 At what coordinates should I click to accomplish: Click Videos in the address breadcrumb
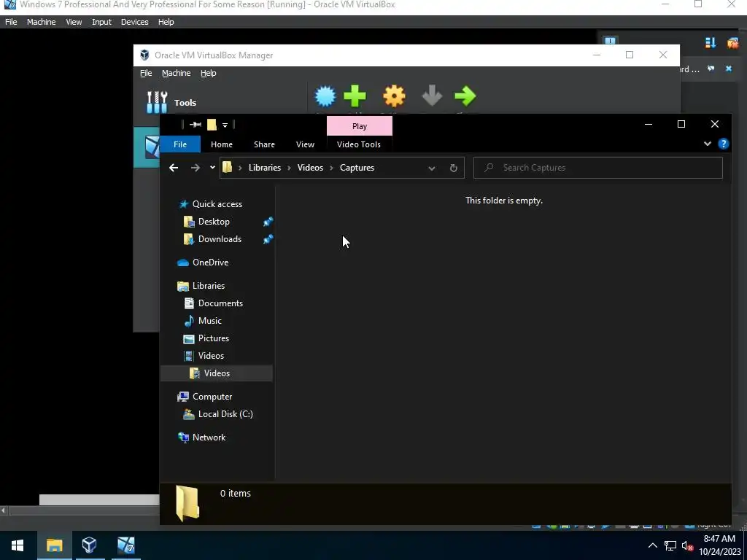pos(310,168)
